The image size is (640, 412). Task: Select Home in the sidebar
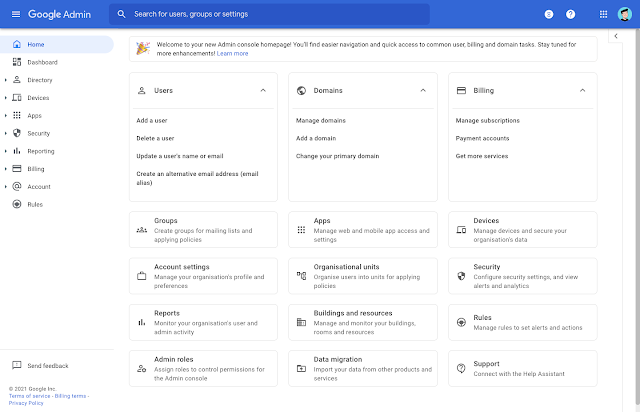pos(57,44)
